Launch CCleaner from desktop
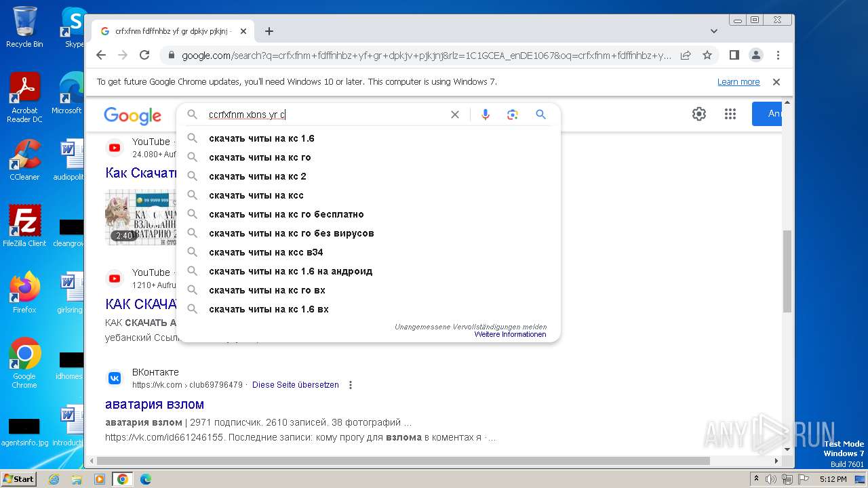Viewport: 868px width, 488px height. (x=24, y=160)
